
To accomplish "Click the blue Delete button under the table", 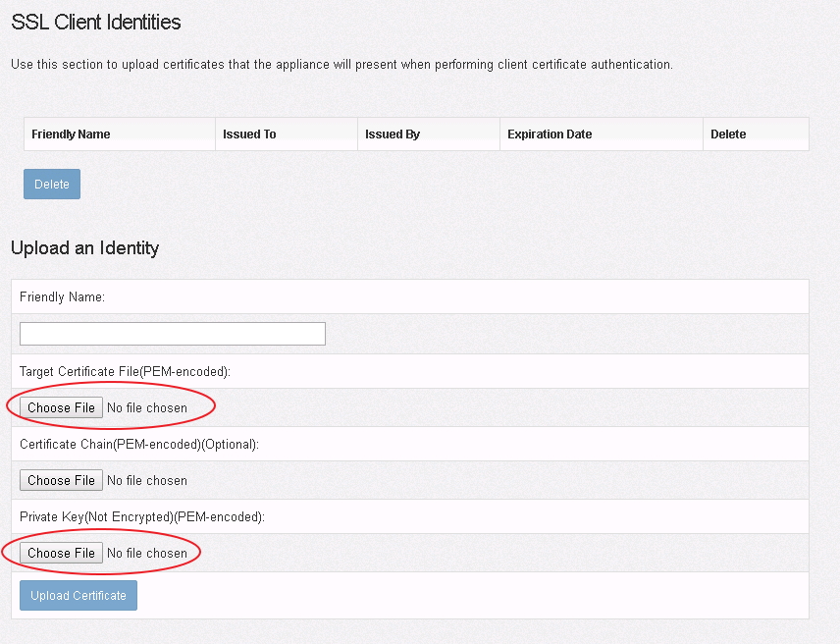I will pos(52,184).
